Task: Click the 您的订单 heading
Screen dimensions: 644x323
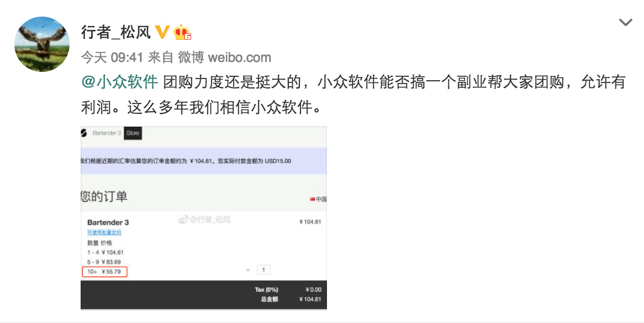Action: pyautogui.click(x=104, y=196)
